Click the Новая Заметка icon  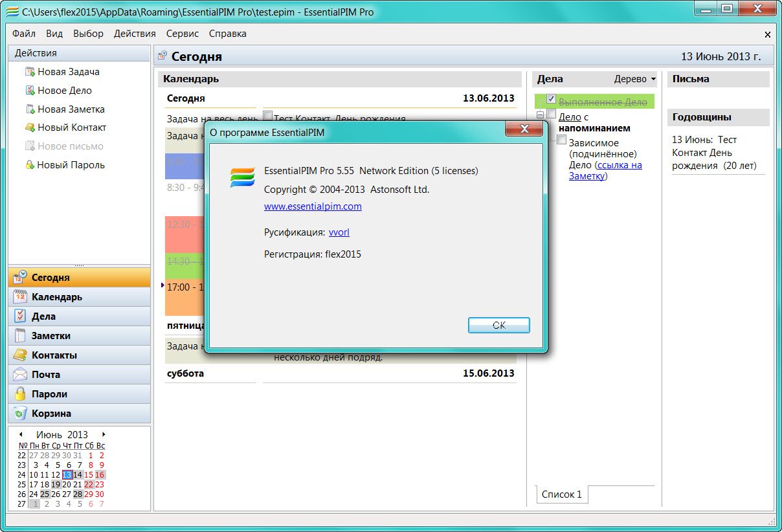(x=30, y=109)
